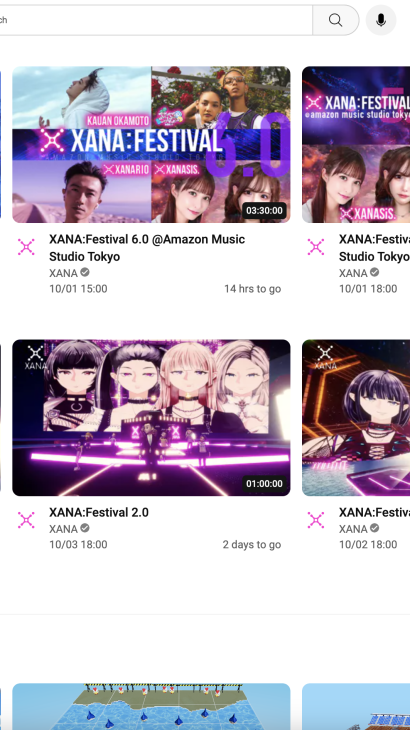
Task: Click XANA avatar next to 10/01 18:00 video
Action: click(316, 247)
